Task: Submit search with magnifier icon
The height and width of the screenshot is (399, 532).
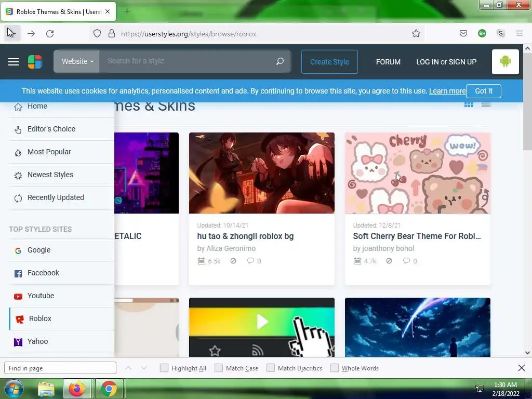Action: click(280, 61)
